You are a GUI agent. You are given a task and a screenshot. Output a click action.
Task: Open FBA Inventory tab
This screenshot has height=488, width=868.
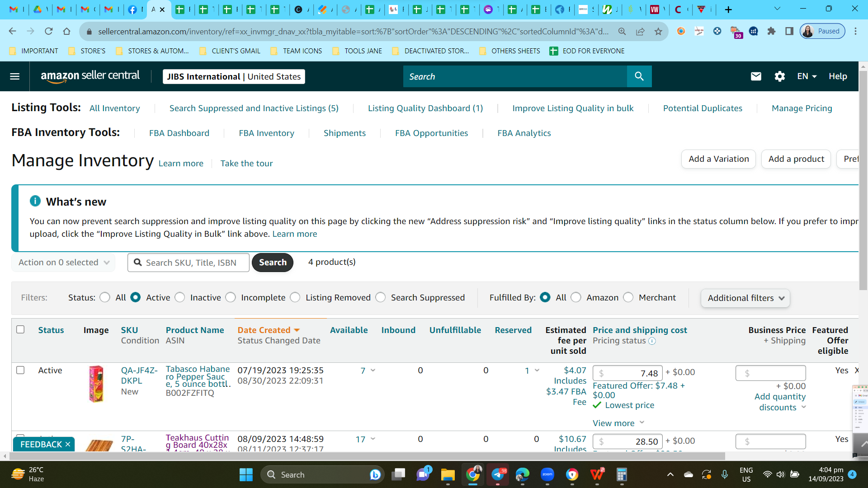click(x=266, y=133)
